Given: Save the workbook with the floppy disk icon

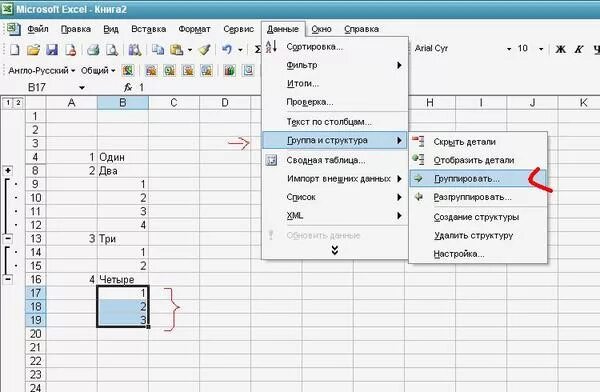Looking at the screenshot, I should tap(52, 49).
